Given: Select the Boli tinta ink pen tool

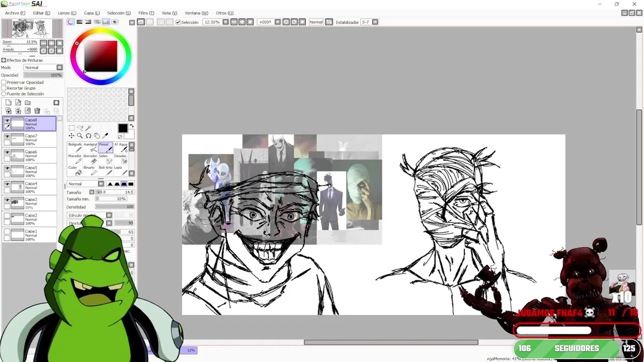Looking at the screenshot, I should coord(105,170).
